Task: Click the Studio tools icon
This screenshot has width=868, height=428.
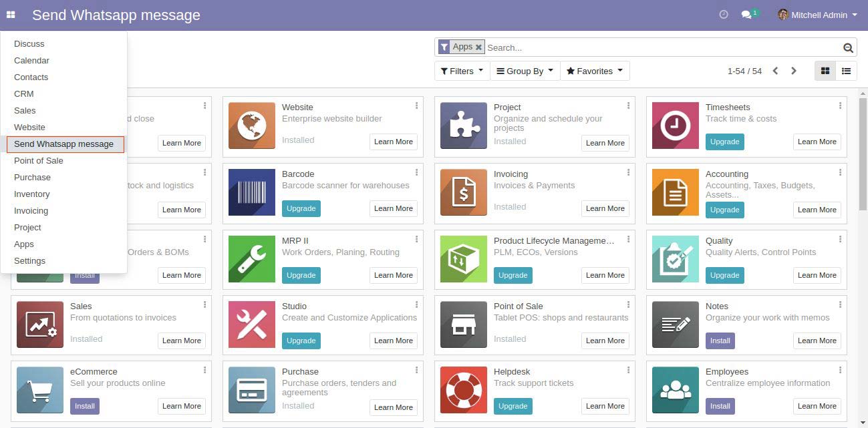Action: [252, 325]
